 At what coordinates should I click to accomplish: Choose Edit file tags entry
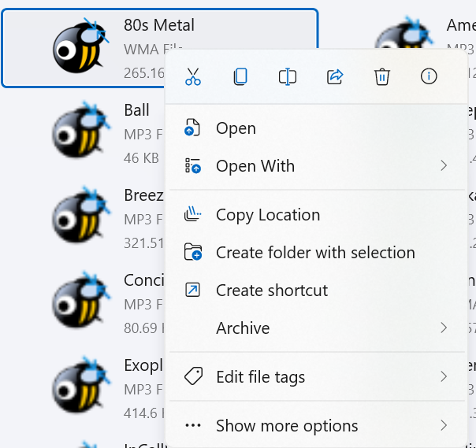pos(317,376)
